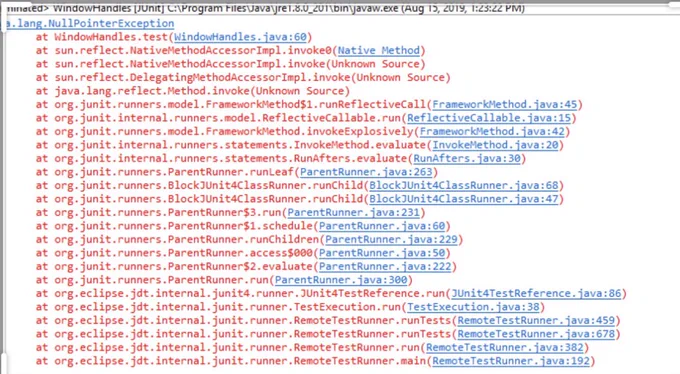Open BlockJUnit4ClassRunner.java:47 link
Viewport: 680px width, 374px height.
pos(464,199)
